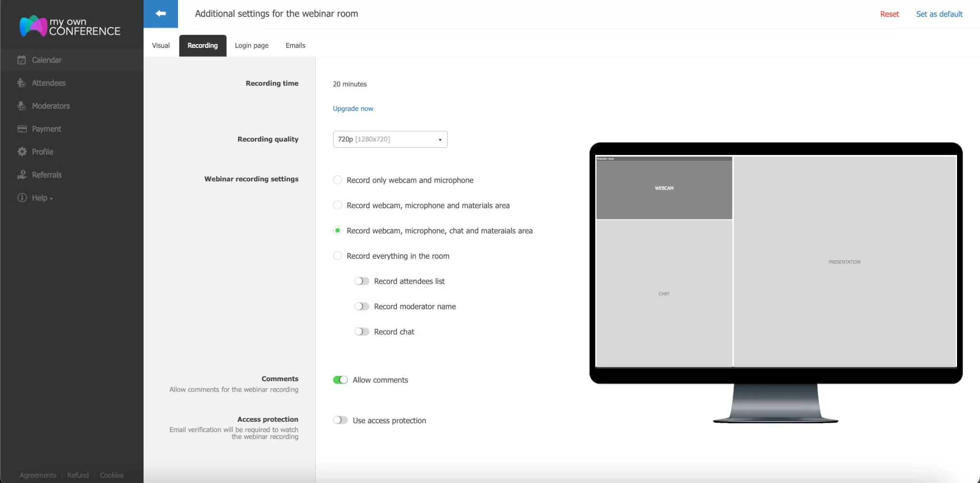Disable the Allow comments toggle
This screenshot has height=483, width=980.
[x=340, y=380]
